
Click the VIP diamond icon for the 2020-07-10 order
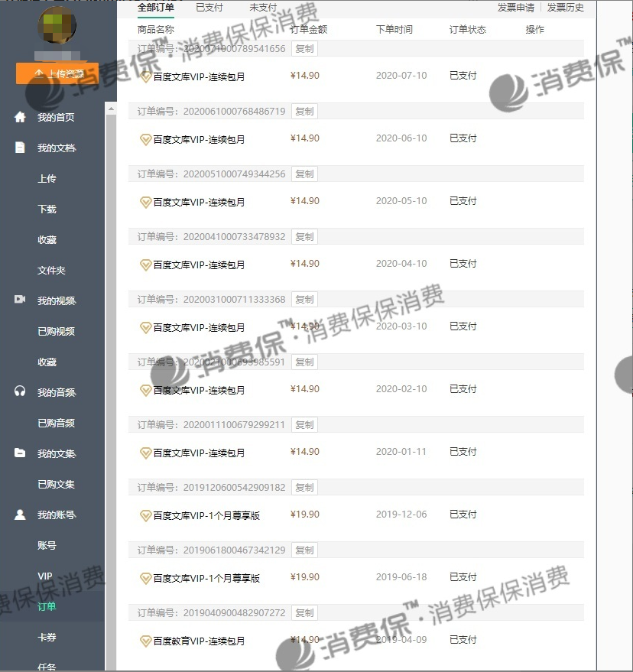coord(146,77)
